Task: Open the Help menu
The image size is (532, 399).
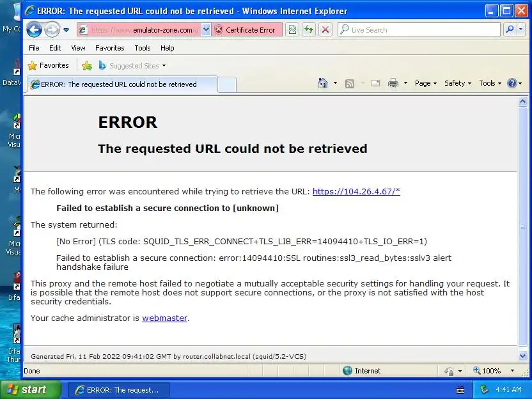Action: [x=168, y=48]
